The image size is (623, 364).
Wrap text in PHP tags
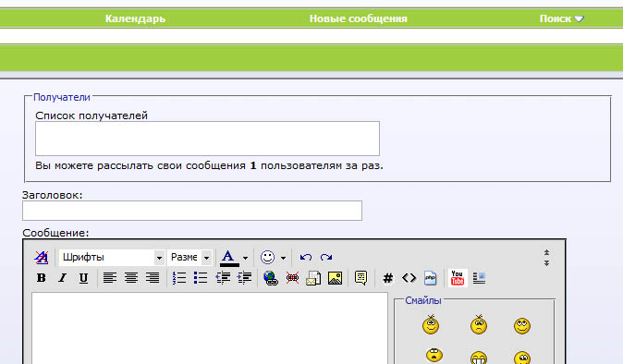(431, 278)
